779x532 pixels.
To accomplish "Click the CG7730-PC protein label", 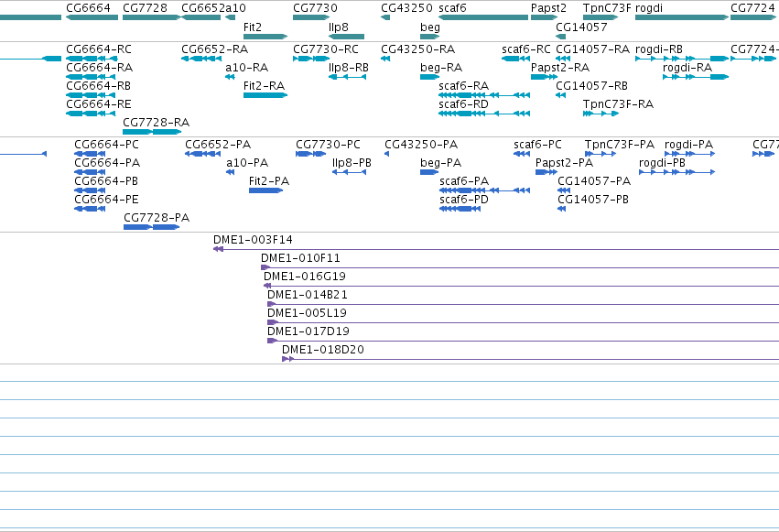I will click(329, 145).
